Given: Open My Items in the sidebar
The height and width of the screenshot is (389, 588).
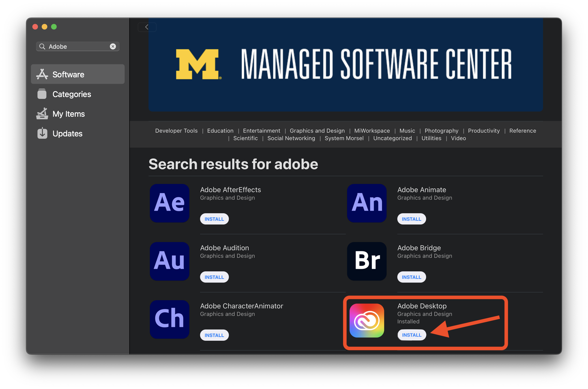Looking at the screenshot, I should tap(68, 114).
